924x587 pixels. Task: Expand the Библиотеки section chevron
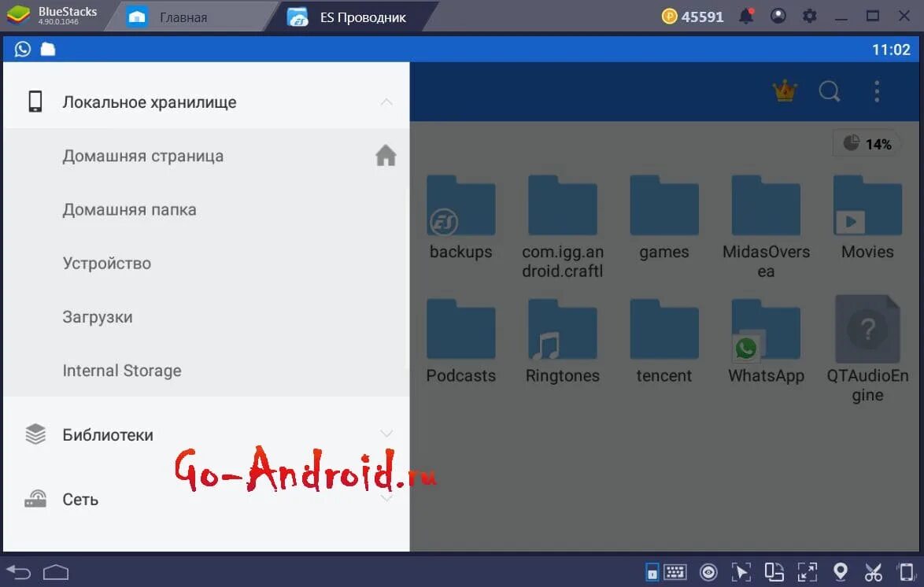tap(386, 434)
